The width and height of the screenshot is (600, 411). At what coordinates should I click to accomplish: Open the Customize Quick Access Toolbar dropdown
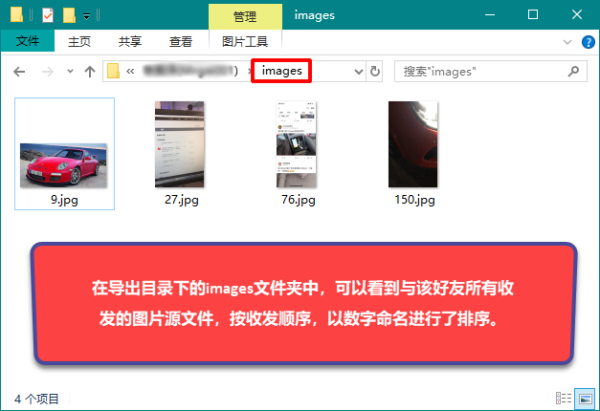coord(87,17)
